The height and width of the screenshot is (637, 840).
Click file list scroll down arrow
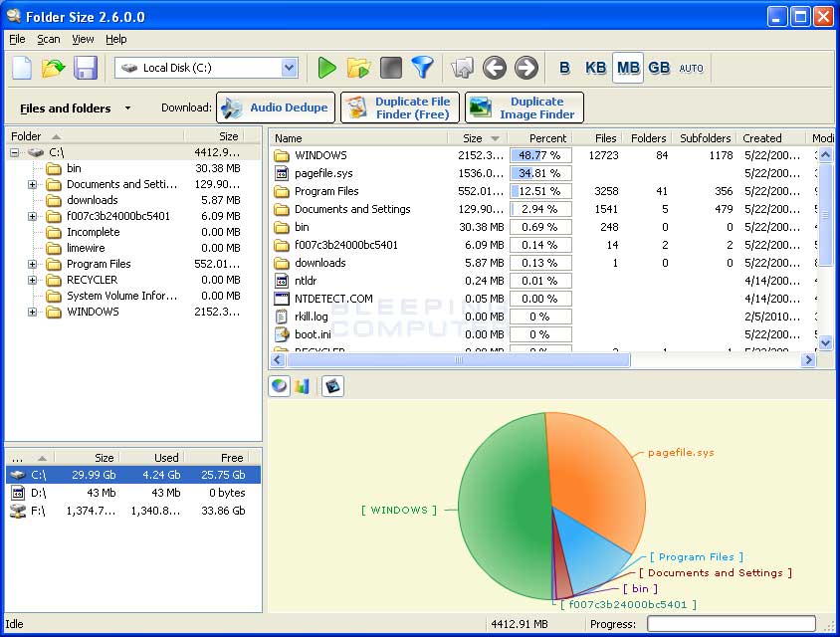pos(825,342)
